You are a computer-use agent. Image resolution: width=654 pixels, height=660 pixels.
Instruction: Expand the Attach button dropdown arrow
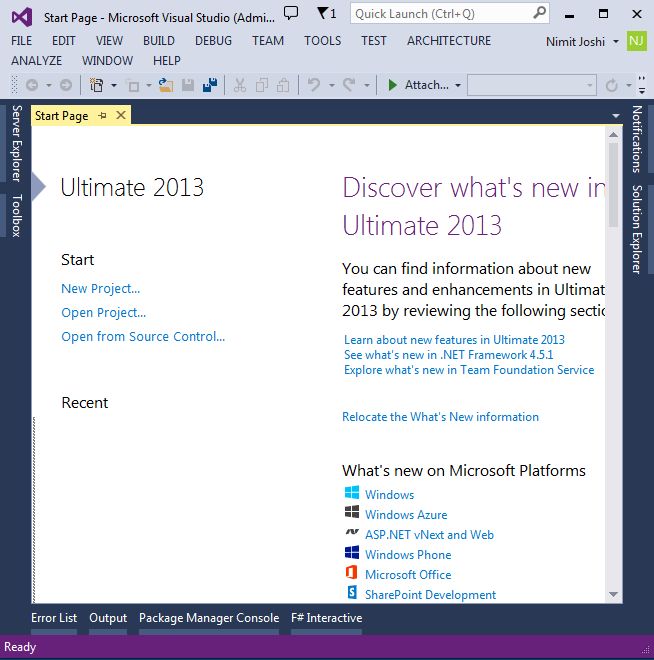458,85
